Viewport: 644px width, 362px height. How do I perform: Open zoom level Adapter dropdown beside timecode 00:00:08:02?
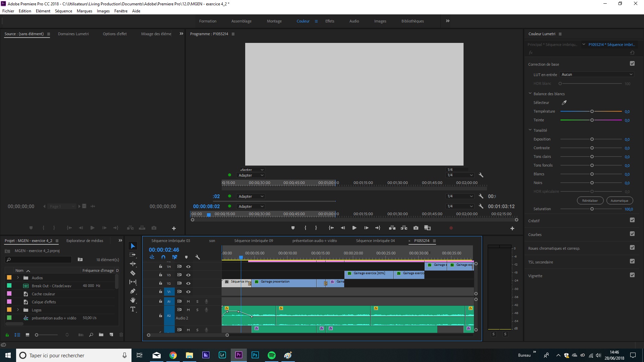[251, 206]
